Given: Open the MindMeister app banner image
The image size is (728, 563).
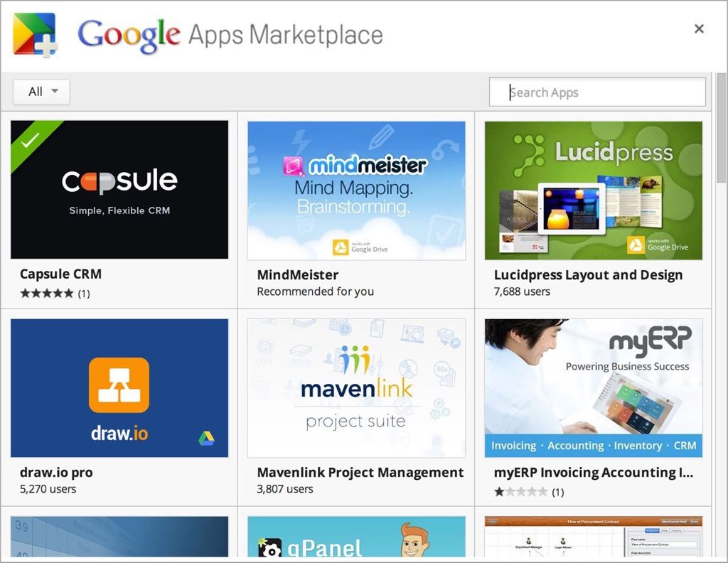Looking at the screenshot, I should (x=356, y=191).
